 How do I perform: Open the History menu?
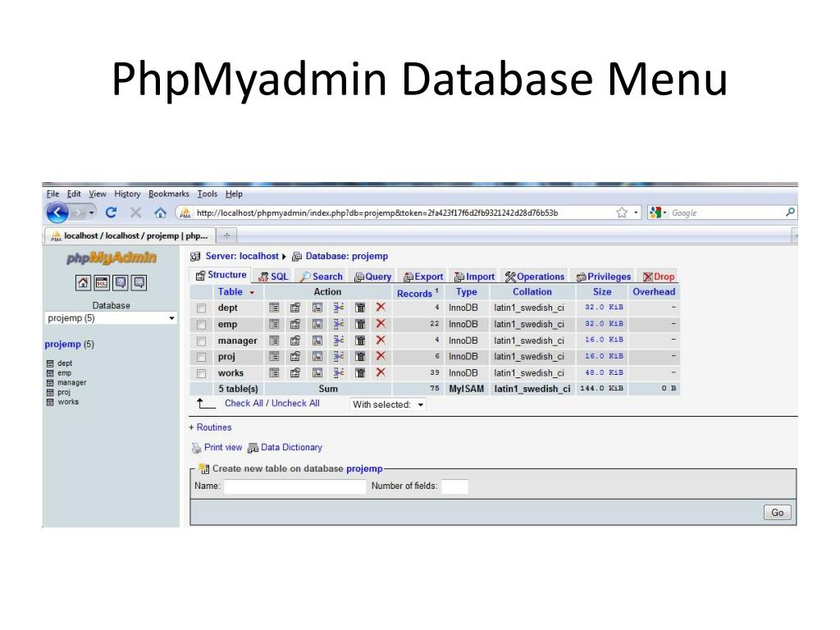pos(127,194)
